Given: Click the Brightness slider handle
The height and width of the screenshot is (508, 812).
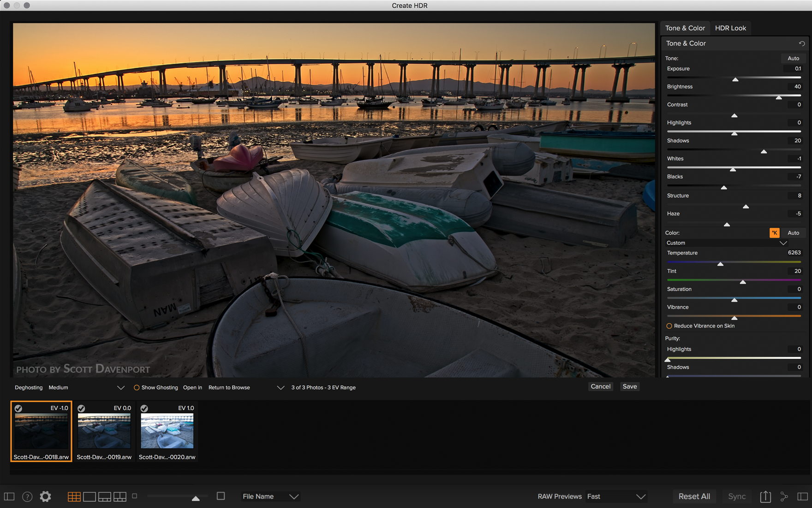Looking at the screenshot, I should pos(779,97).
